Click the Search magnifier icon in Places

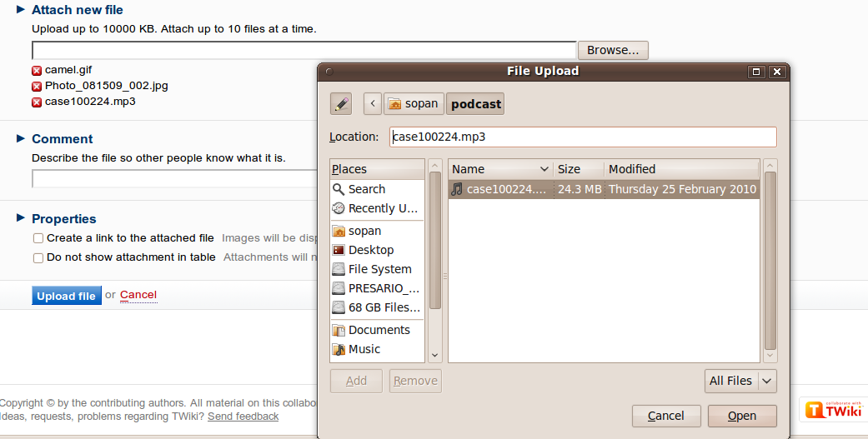point(339,189)
